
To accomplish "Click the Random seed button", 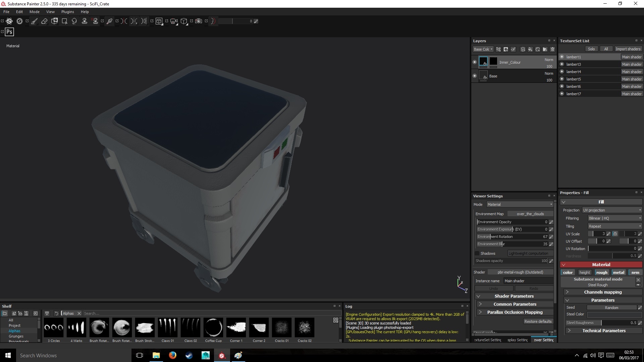I will point(611,308).
